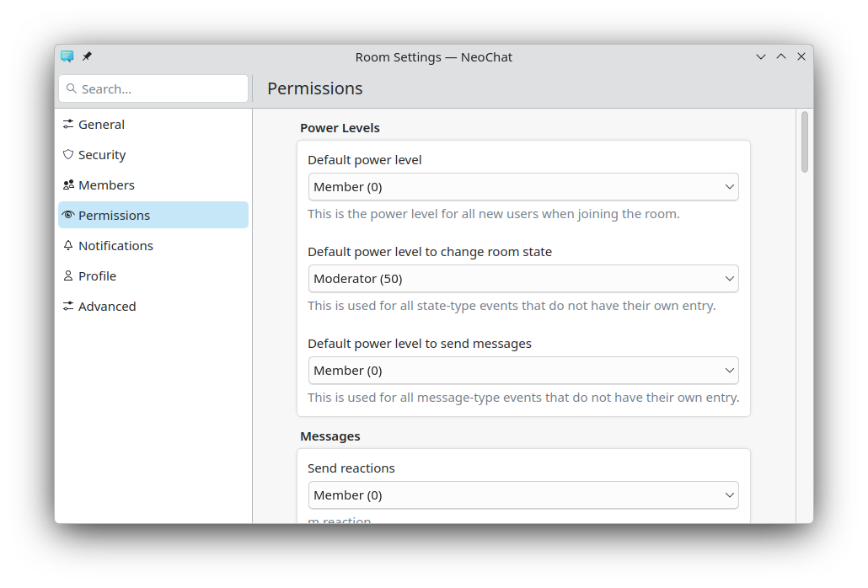Image resolution: width=868 pixels, height=588 pixels.
Task: Click the shield icon for Security
Action: [x=68, y=155]
